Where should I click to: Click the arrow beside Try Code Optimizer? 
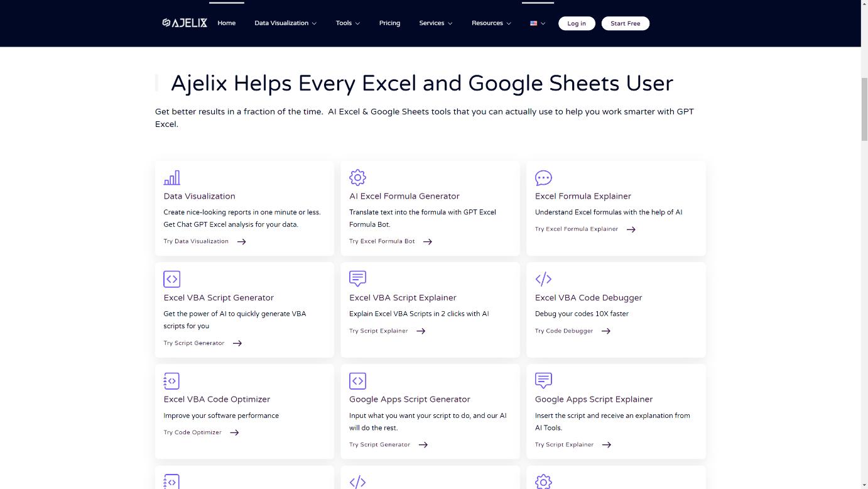234,432
